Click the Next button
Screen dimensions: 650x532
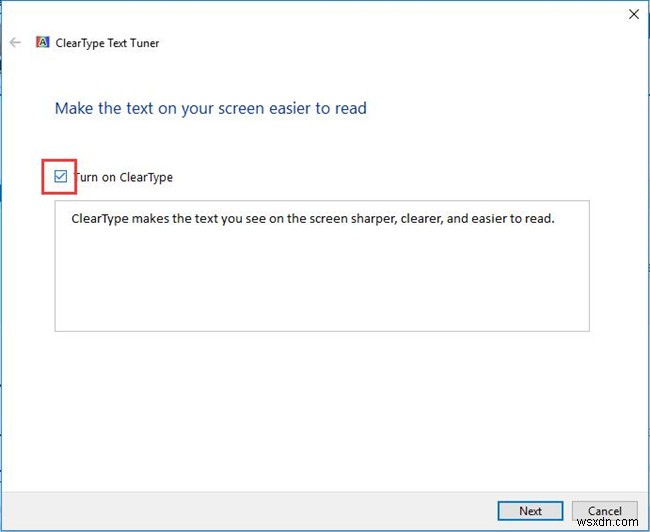(x=530, y=511)
